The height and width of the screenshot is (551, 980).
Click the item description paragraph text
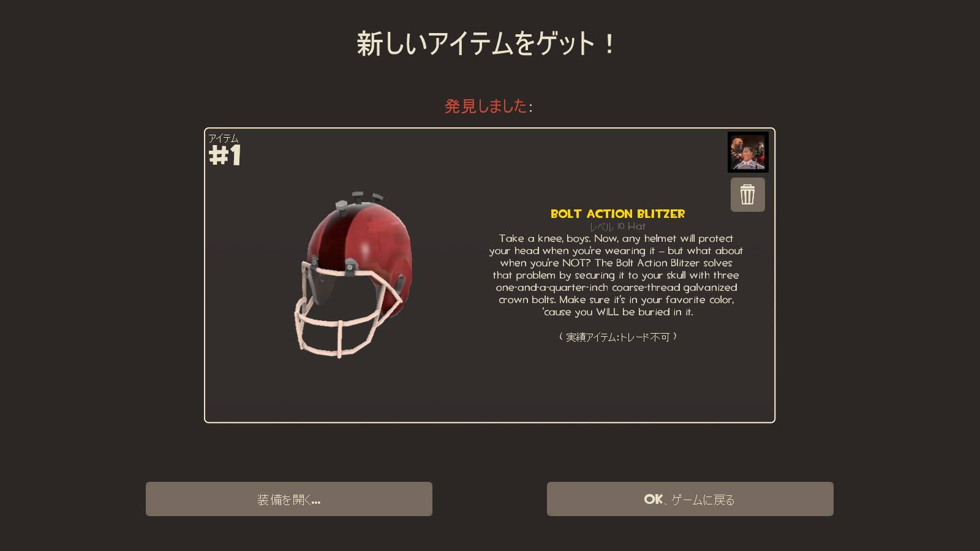tap(616, 275)
